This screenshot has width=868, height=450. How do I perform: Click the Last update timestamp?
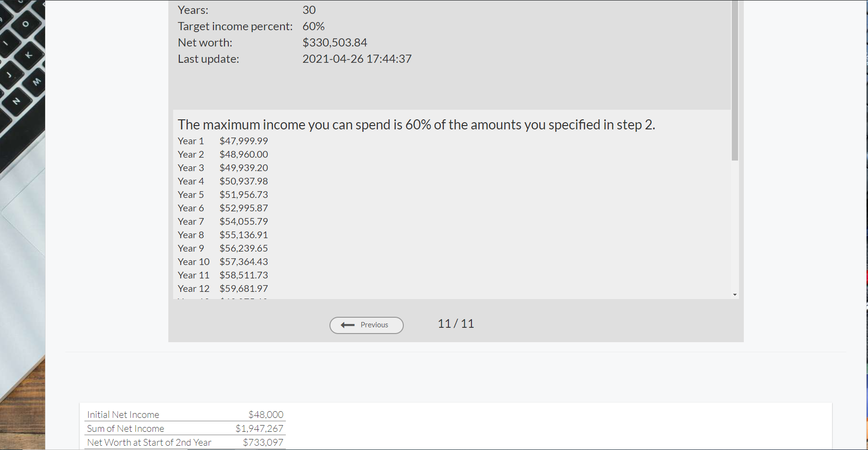[357, 59]
